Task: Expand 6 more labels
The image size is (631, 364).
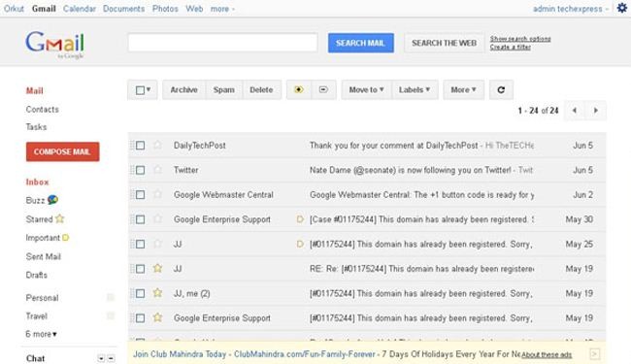Action: tap(41, 334)
